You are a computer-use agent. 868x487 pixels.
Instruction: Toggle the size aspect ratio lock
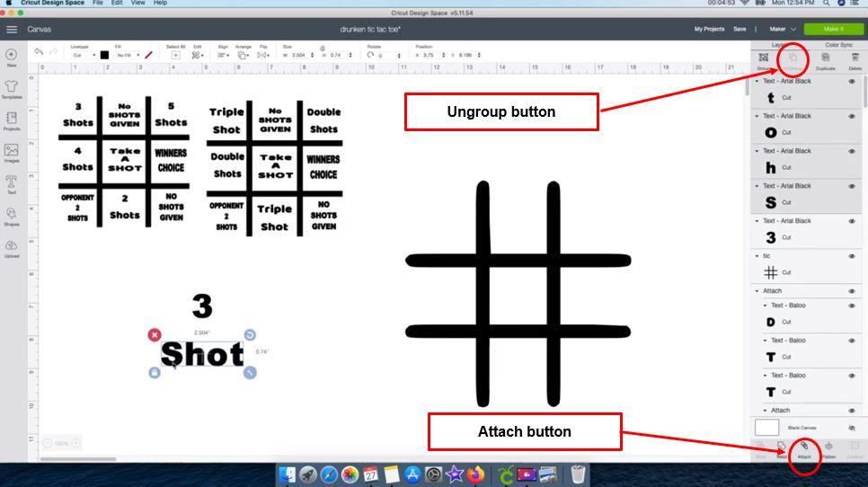[323, 49]
